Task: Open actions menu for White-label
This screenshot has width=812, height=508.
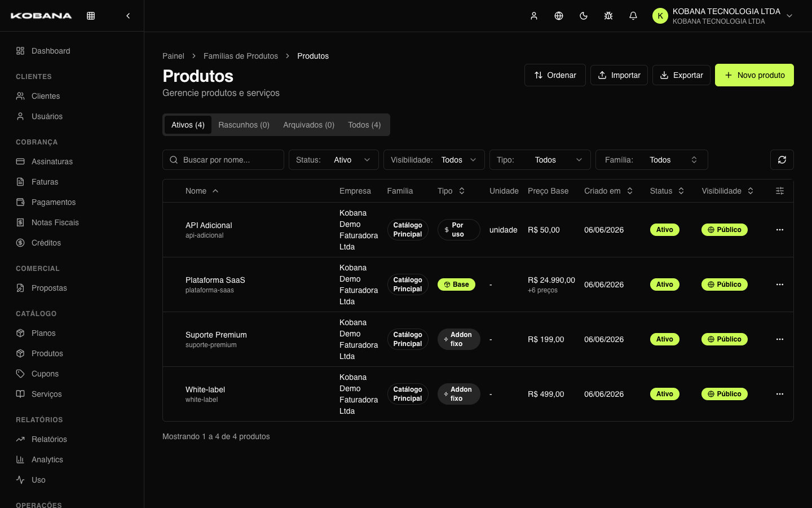Action: (x=780, y=394)
